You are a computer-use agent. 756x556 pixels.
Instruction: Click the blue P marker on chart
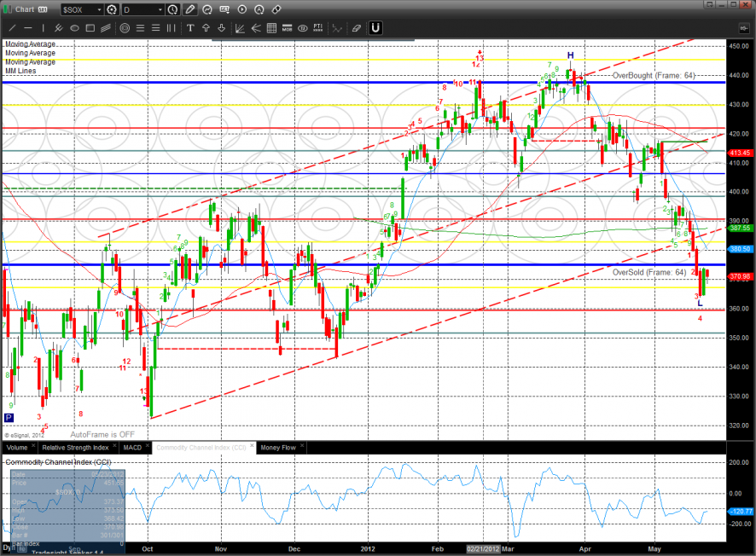coord(9,418)
